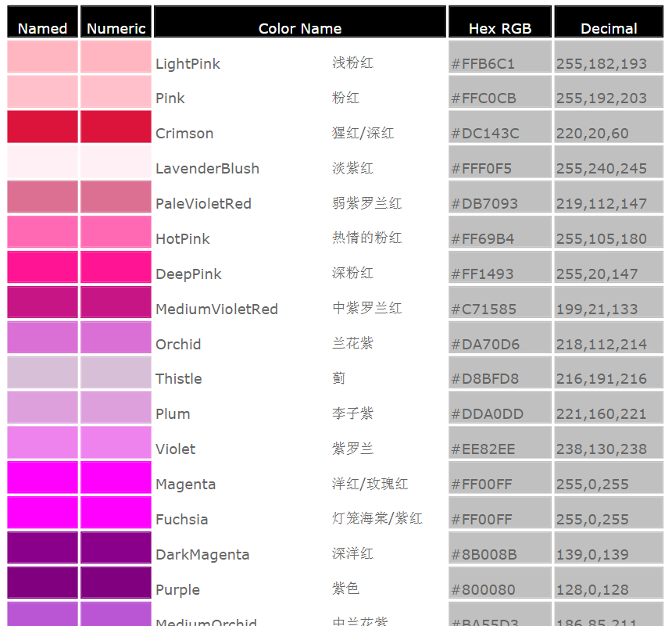The width and height of the screenshot is (672, 626).
Task: Click the Numeric DarkMagenta swatch
Action: (116, 548)
